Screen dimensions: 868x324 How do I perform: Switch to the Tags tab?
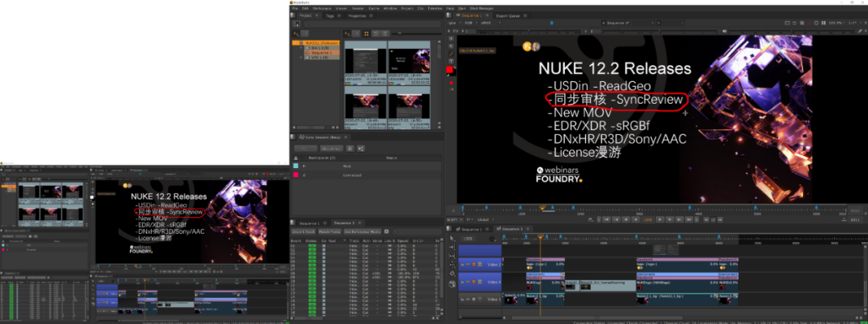[330, 15]
